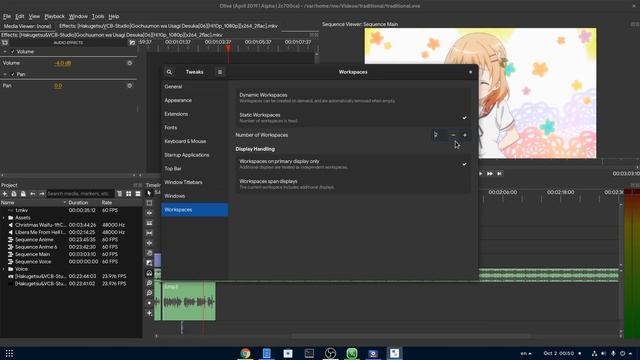Decrease the number of workspaces
This screenshot has width=640, height=360.
(453, 135)
